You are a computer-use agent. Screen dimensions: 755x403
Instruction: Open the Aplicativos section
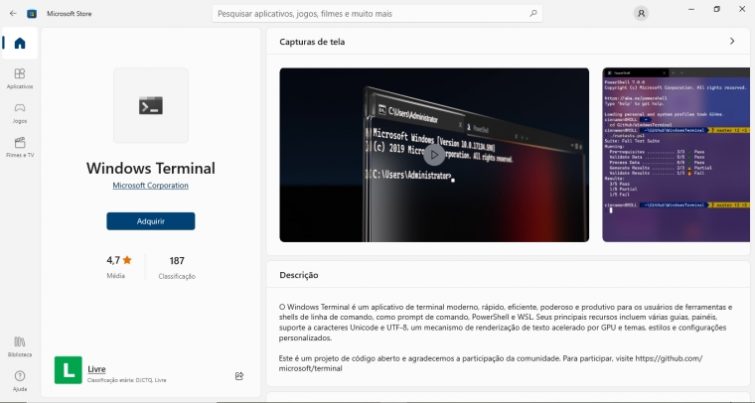coord(20,78)
